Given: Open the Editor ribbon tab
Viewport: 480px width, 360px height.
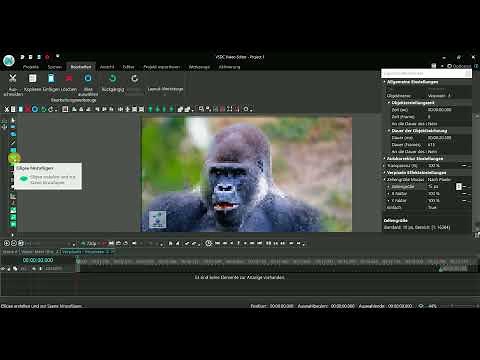Looking at the screenshot, I should (x=128, y=67).
